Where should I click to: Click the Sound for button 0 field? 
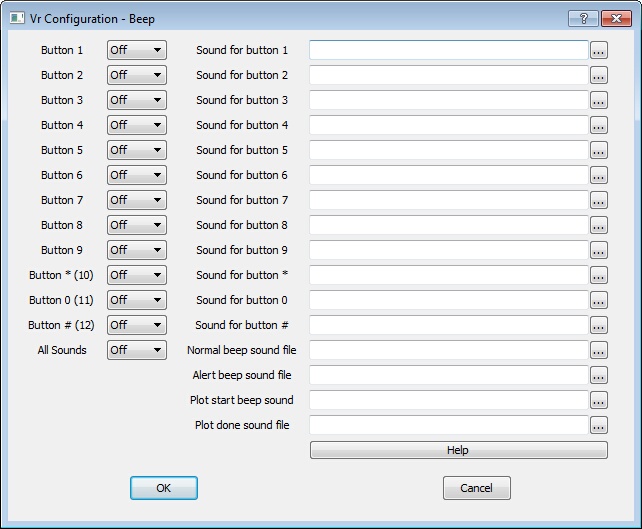coord(449,300)
